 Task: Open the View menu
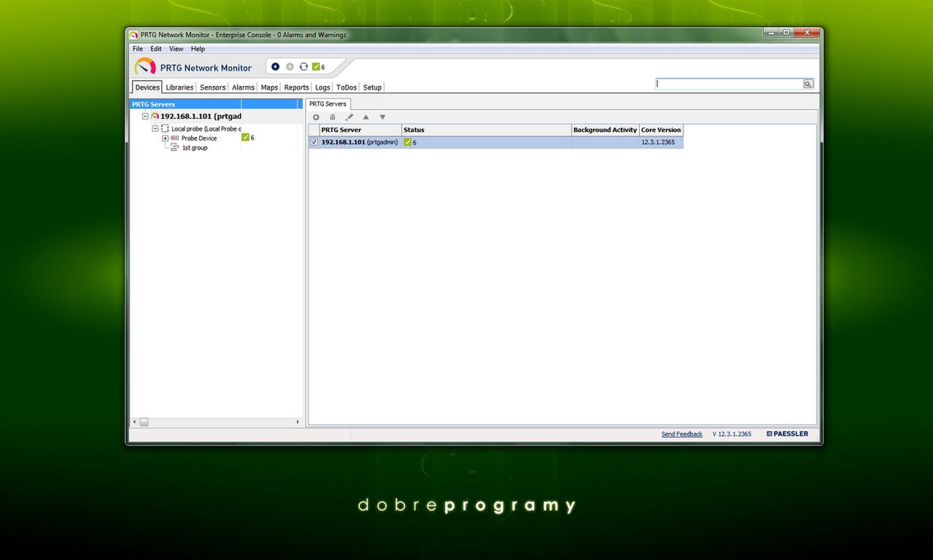tap(177, 49)
